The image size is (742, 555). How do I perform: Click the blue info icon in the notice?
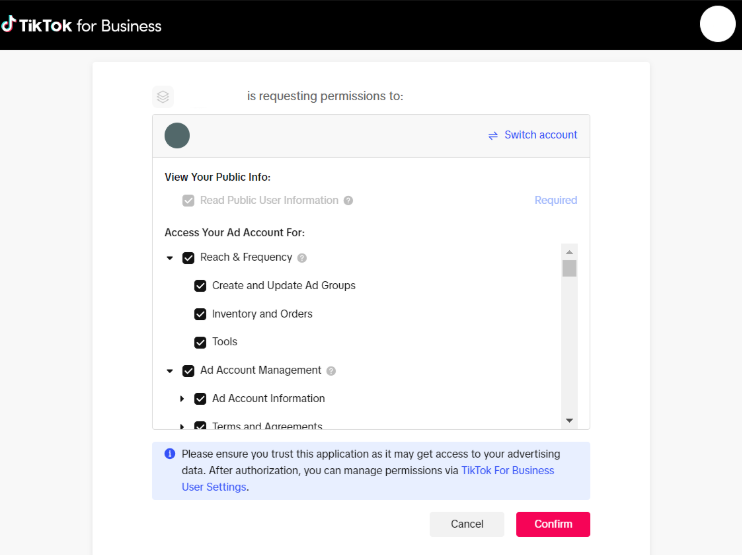pyautogui.click(x=169, y=454)
